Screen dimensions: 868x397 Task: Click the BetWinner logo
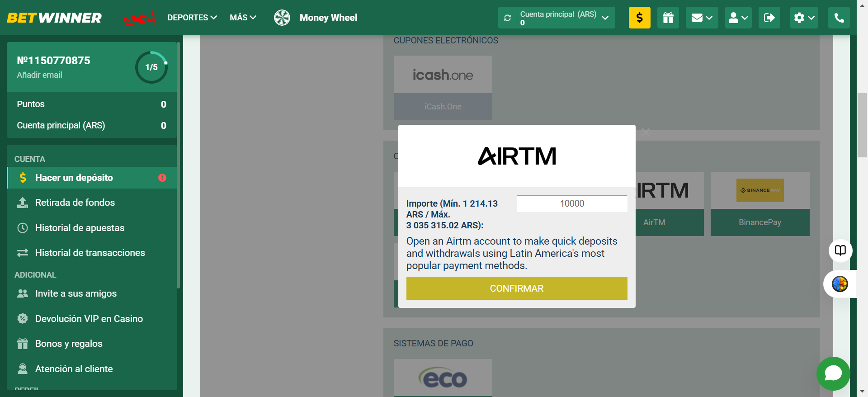(54, 18)
